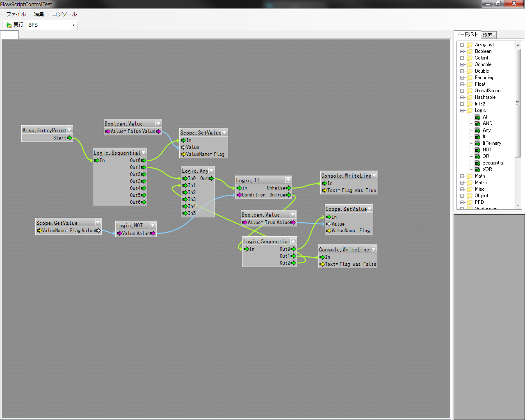
Task: Open the コンソール menu
Action: point(64,14)
